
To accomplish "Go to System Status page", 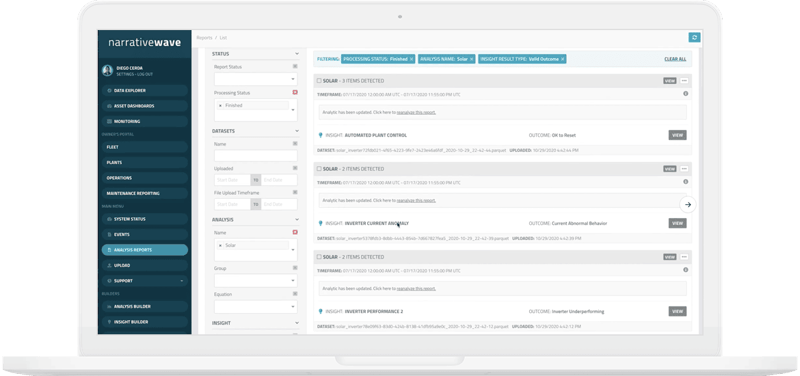I will [x=145, y=219].
